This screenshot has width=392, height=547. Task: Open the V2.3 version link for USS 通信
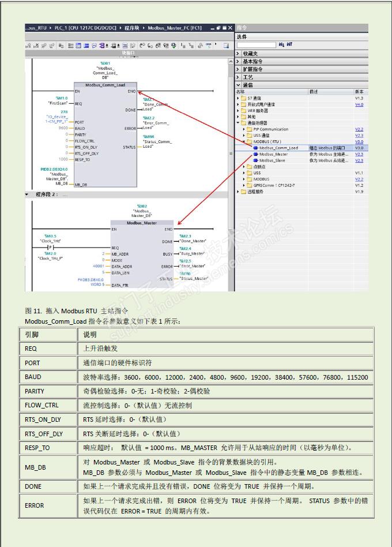[x=359, y=136]
